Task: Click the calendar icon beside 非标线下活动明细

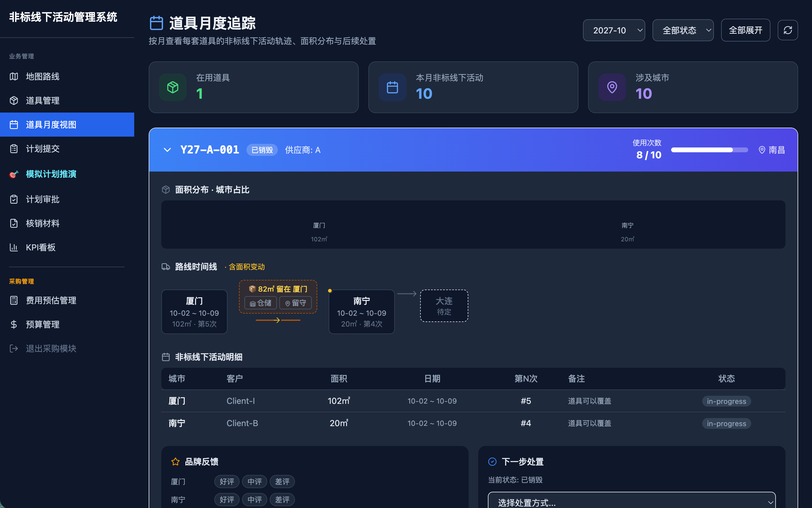Action: tap(166, 357)
